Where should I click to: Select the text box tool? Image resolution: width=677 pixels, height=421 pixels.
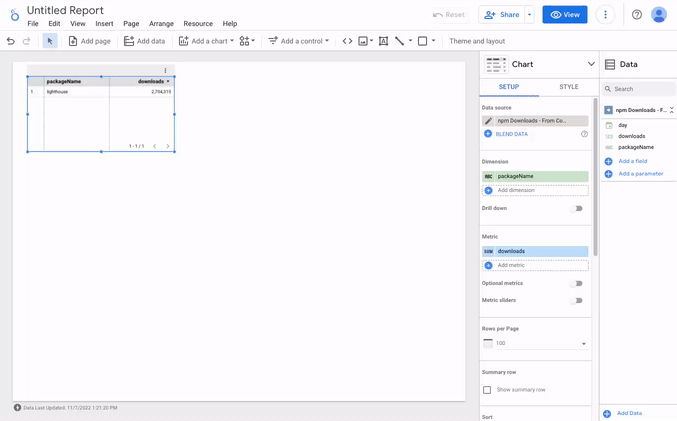pyautogui.click(x=383, y=41)
